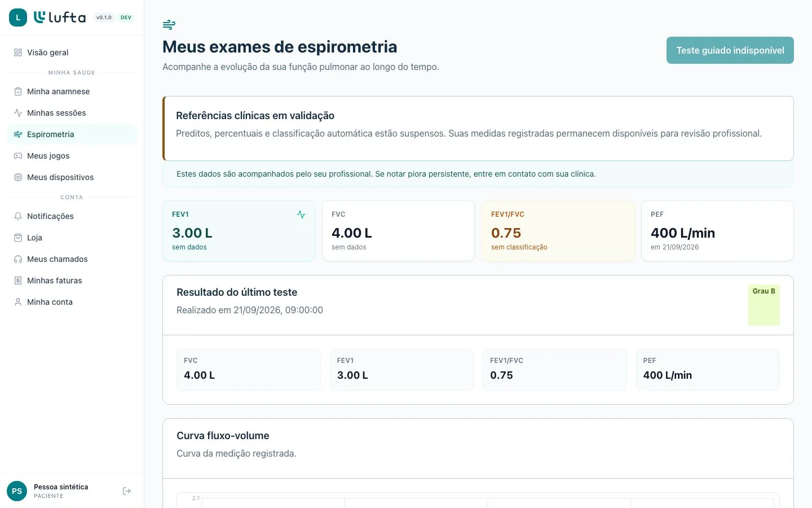812x508 pixels.
Task: Open the Minha anamnese link
Action: [x=72, y=91]
